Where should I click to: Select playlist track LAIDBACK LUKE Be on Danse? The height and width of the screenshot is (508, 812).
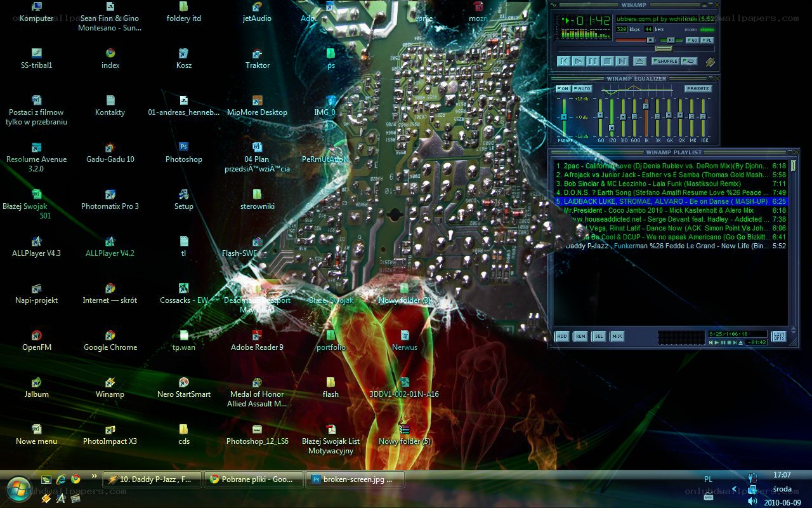click(x=671, y=201)
